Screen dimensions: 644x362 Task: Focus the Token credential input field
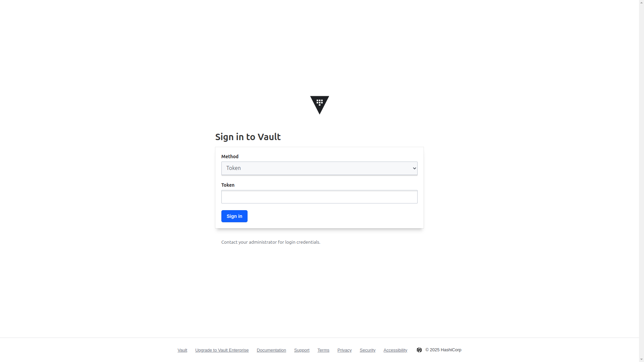pyautogui.click(x=319, y=197)
